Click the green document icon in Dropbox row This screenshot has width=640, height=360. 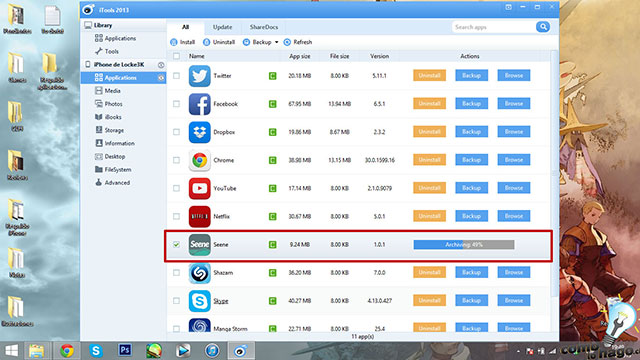272,132
